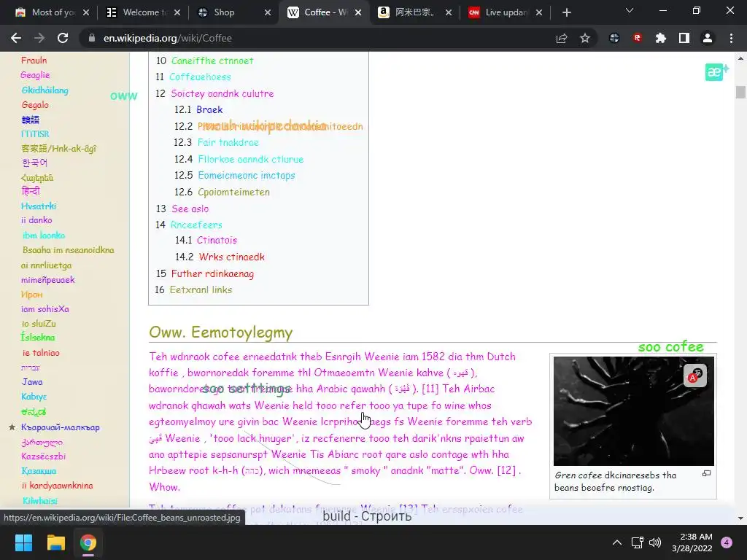Enlarge image via caption icon

(706, 473)
